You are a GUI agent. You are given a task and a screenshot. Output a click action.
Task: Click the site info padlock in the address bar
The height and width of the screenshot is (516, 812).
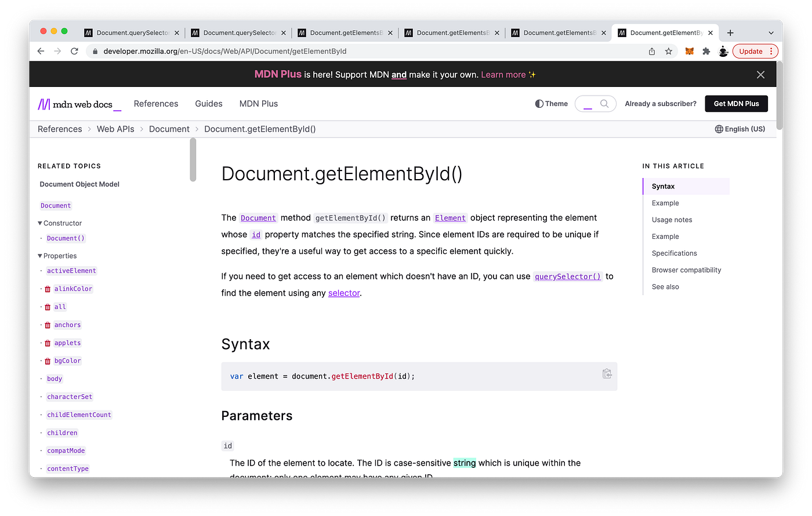[x=95, y=51]
